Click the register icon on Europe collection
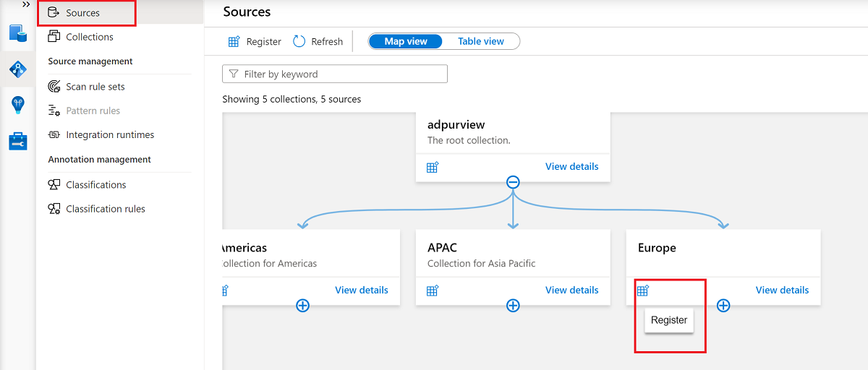Image resolution: width=868 pixels, height=370 pixels. pos(643,291)
